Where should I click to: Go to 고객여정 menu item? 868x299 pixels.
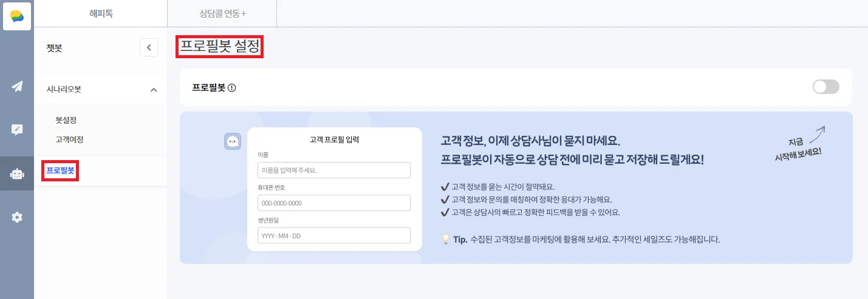pos(69,139)
